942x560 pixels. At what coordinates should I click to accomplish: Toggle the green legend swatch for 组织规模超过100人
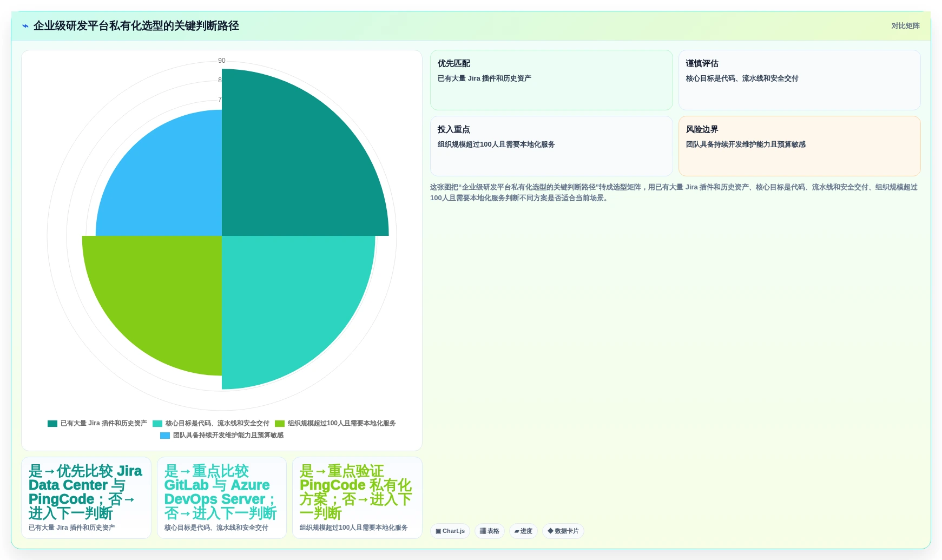[x=280, y=424]
